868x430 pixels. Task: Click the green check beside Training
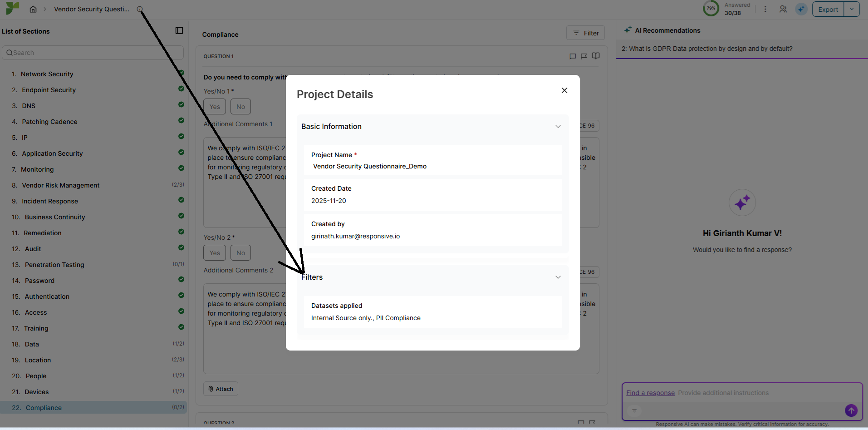tap(181, 327)
